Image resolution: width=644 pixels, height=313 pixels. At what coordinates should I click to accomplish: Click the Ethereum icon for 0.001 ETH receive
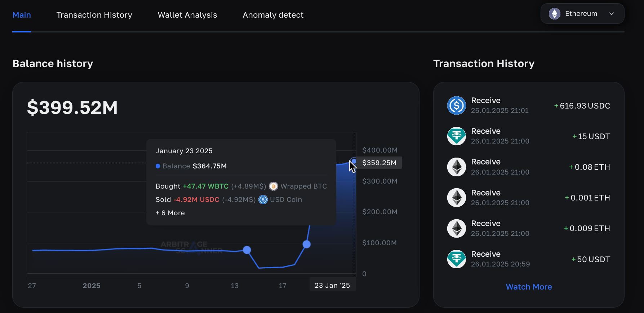[x=456, y=198]
